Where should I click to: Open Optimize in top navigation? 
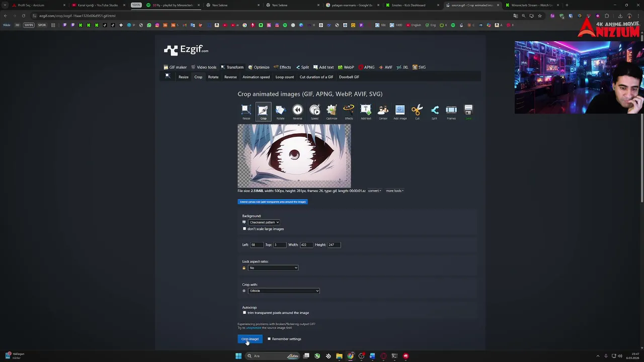tap(259, 67)
